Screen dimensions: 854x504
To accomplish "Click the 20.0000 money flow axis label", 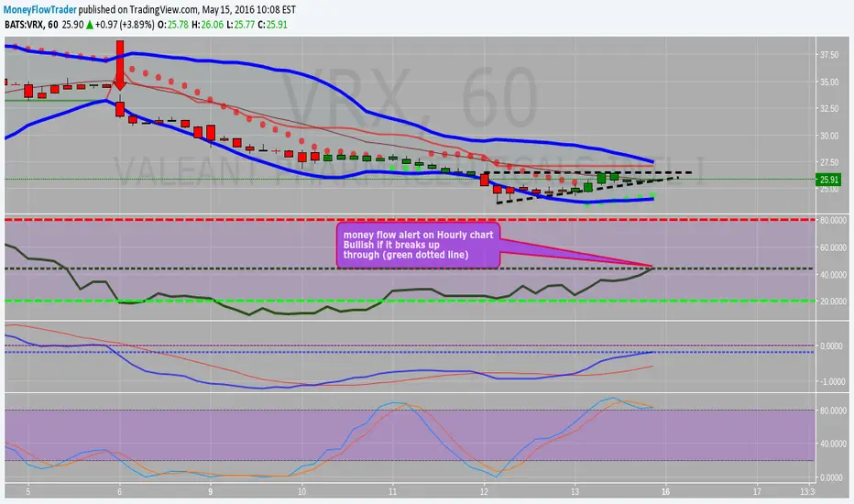I will pyautogui.click(x=833, y=301).
